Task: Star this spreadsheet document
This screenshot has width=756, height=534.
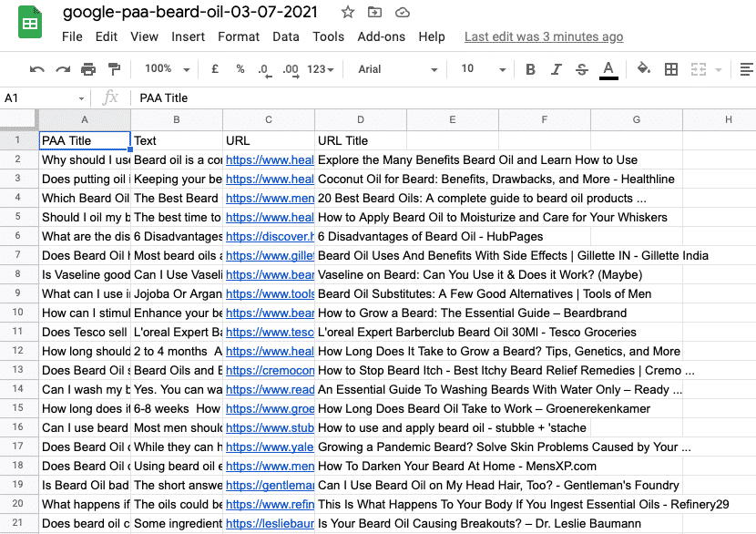Action: coord(347,13)
